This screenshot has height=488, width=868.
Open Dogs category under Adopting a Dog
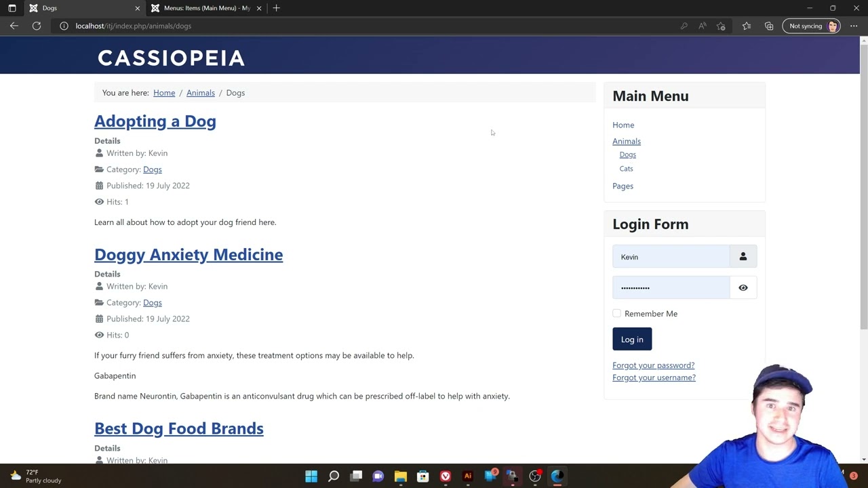(153, 169)
